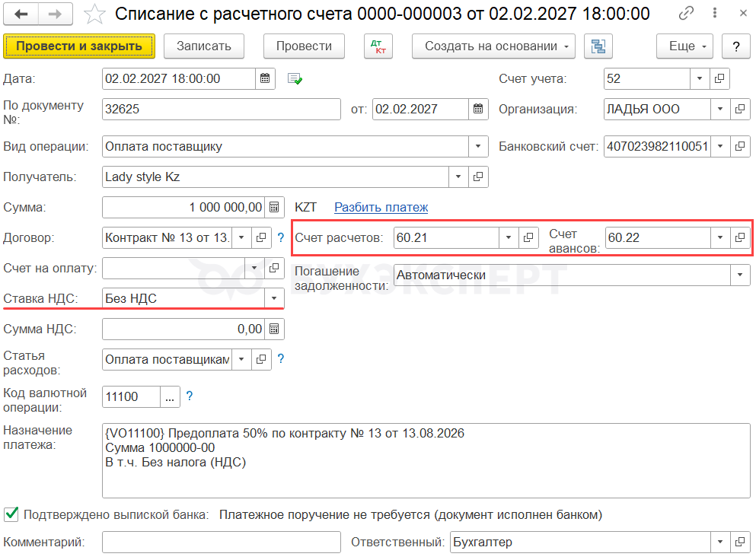
Task: Pick currency operation code via ellipsis button
Action: 170,396
